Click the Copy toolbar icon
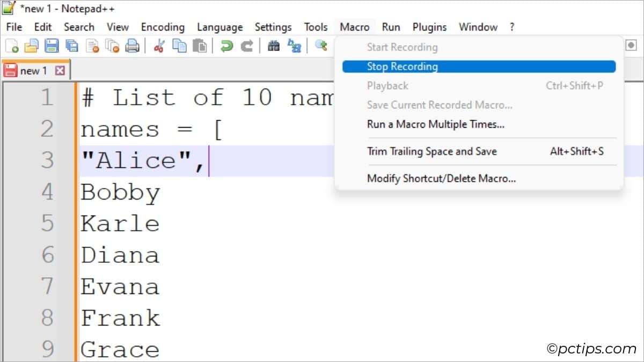Viewport: 644px width, 362px height. 179,46
